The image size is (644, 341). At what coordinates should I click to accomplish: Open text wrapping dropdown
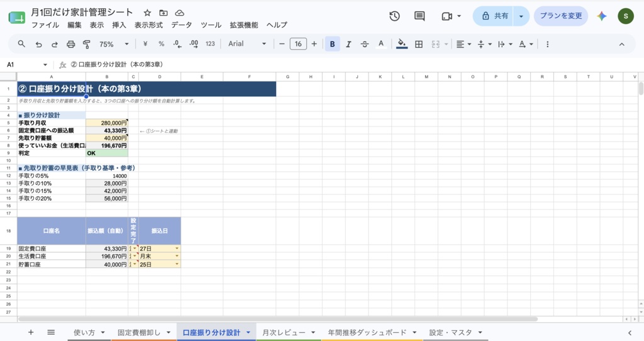point(505,45)
